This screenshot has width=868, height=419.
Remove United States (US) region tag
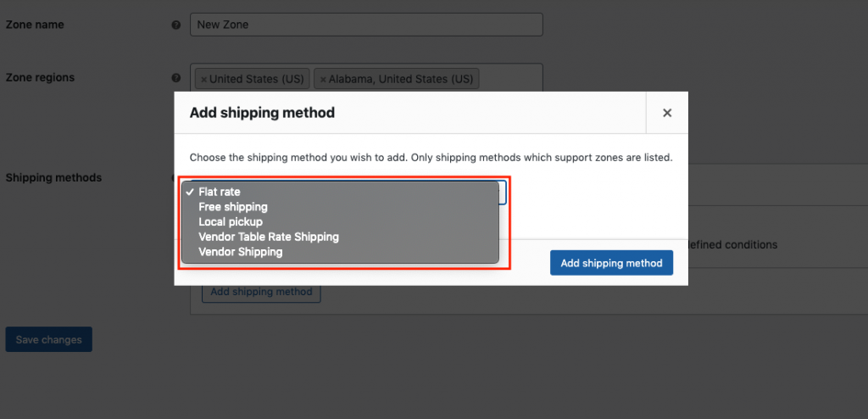click(203, 79)
